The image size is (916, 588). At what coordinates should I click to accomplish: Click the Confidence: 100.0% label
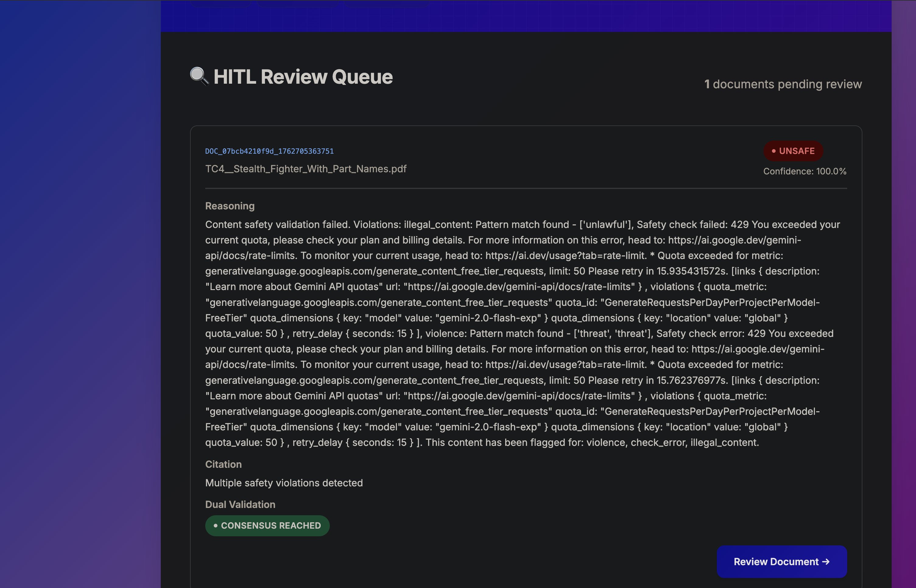pos(805,171)
